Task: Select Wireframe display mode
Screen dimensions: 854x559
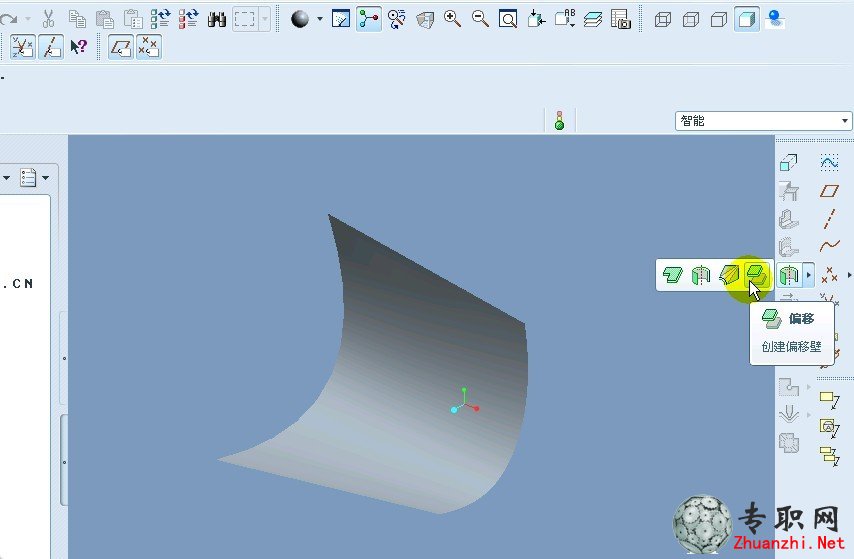Action: click(663, 20)
